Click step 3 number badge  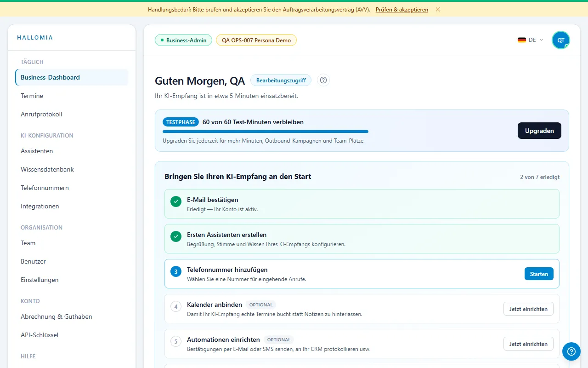pos(175,271)
